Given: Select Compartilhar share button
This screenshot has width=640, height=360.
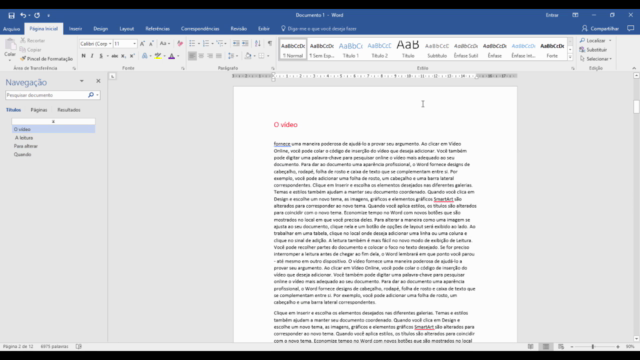Looking at the screenshot, I should (x=600, y=29).
